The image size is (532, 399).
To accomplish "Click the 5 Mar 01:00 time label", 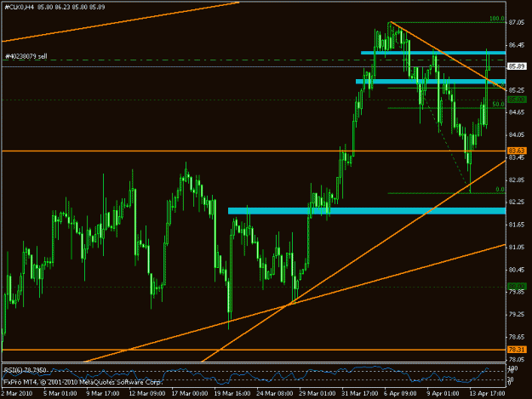I will pyautogui.click(x=60, y=393).
